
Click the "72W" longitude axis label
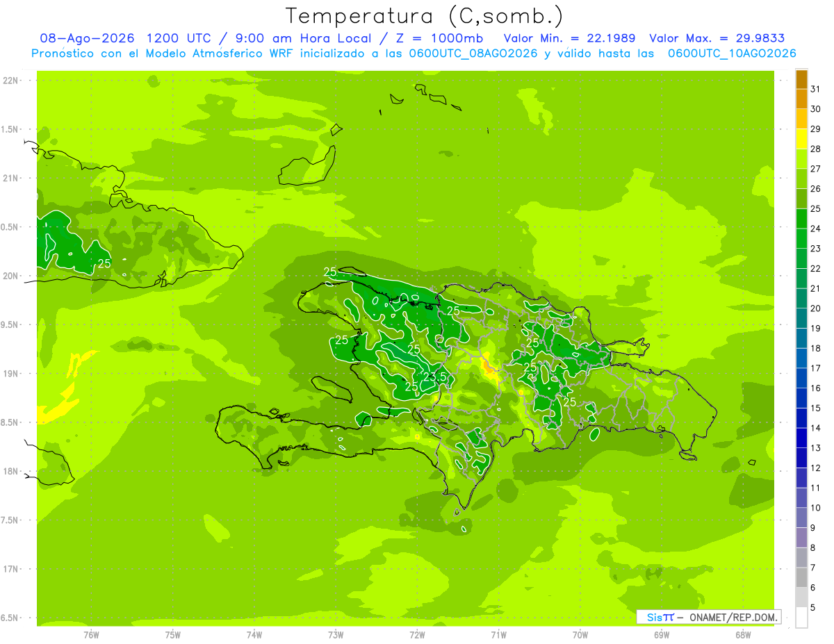coord(417,634)
